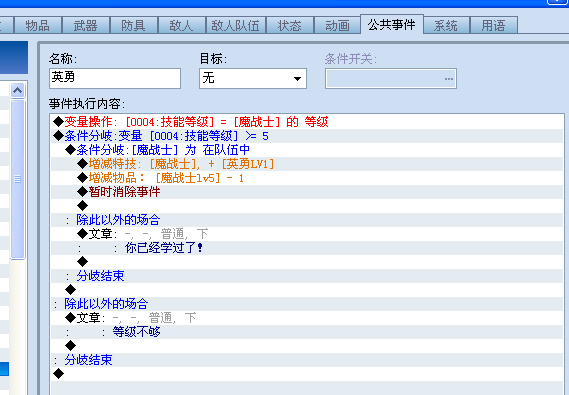Select the last empty diamond command line
Viewport: 569px width, 395px height.
tap(307, 374)
